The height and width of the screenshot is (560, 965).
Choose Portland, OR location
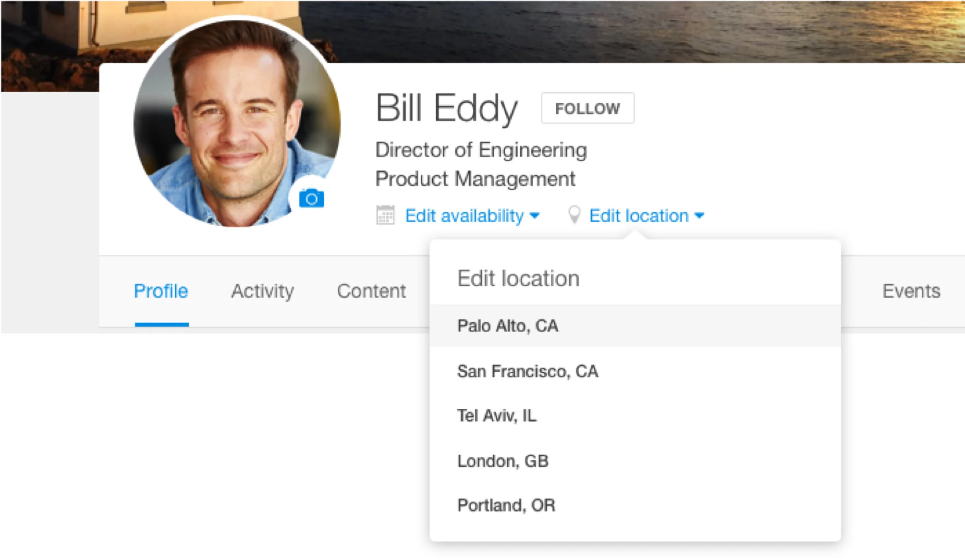pyautogui.click(x=506, y=506)
